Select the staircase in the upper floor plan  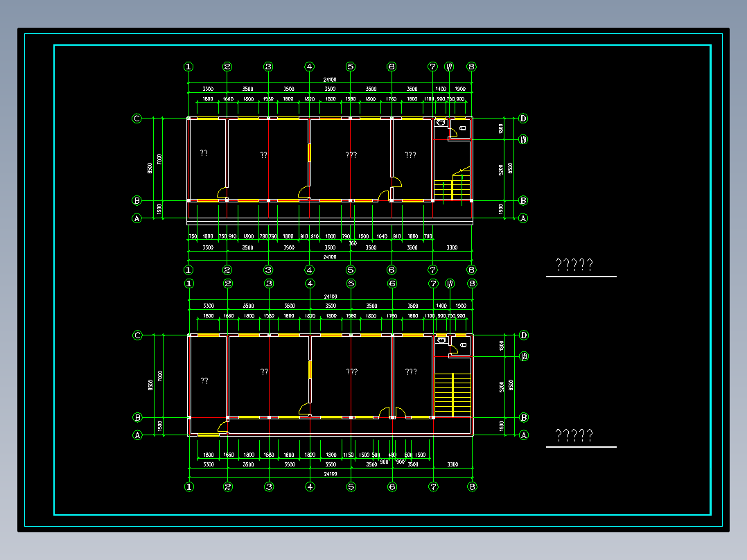click(x=452, y=184)
